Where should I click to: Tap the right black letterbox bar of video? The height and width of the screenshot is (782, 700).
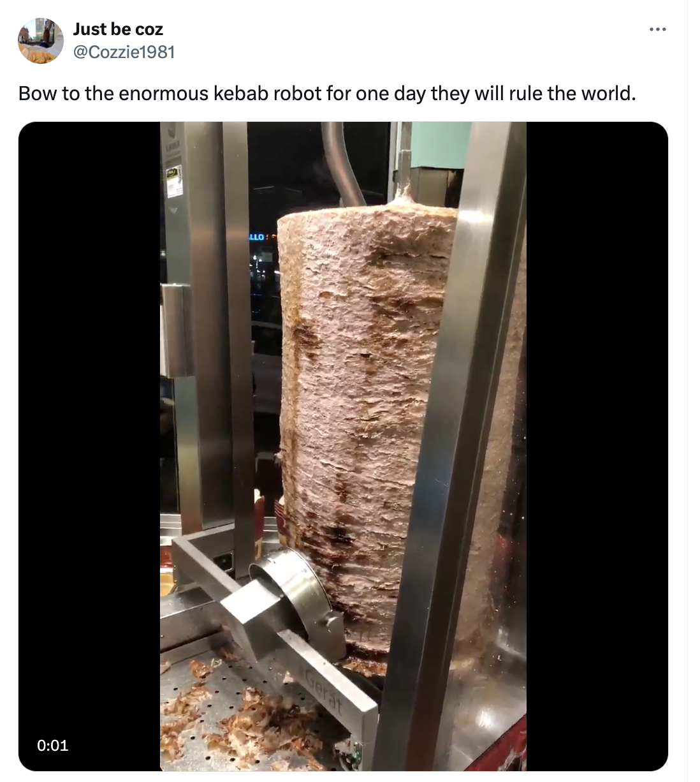pos(597,446)
